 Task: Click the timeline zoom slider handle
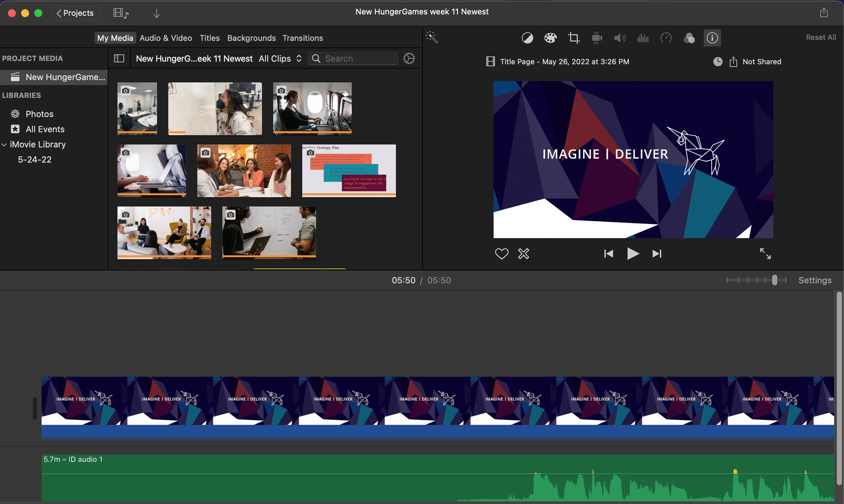click(774, 280)
